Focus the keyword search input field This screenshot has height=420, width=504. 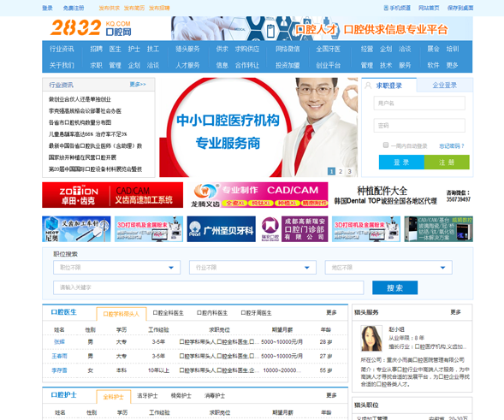click(x=209, y=287)
